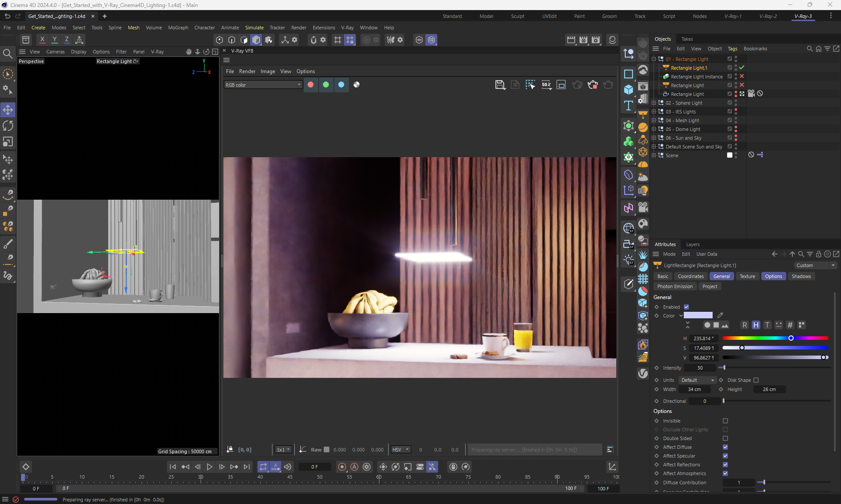Switch to the Shadows attribute tab
Viewport: 841px width, 504px height.
(x=801, y=276)
